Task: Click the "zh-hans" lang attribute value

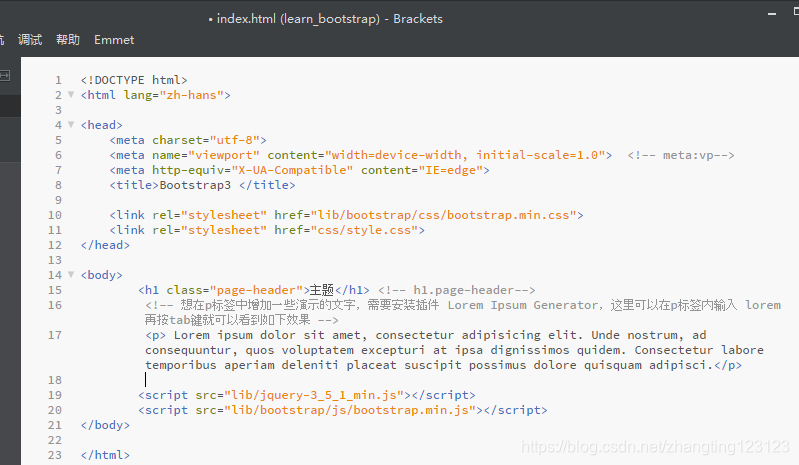Action: 192,95
